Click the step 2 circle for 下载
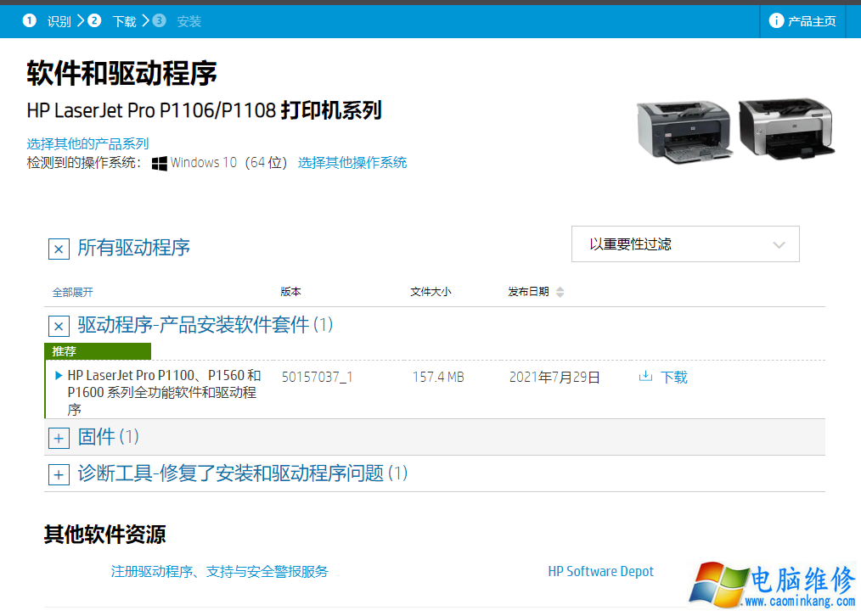The image size is (861, 616). coord(94,21)
